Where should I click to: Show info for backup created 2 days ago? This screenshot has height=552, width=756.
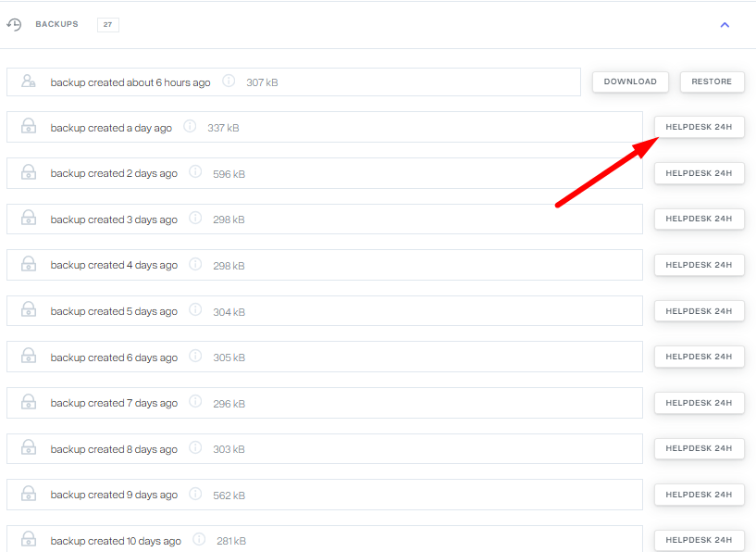[x=195, y=171]
